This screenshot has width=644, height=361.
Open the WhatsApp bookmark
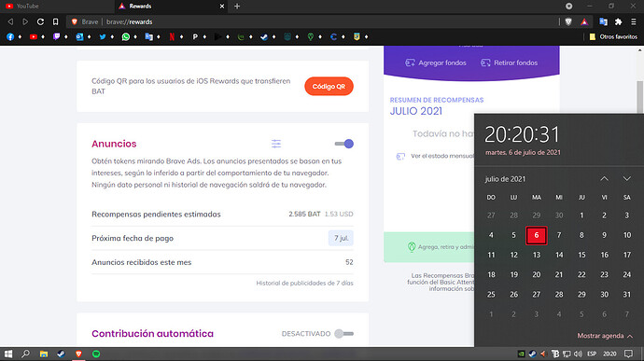tap(126, 37)
